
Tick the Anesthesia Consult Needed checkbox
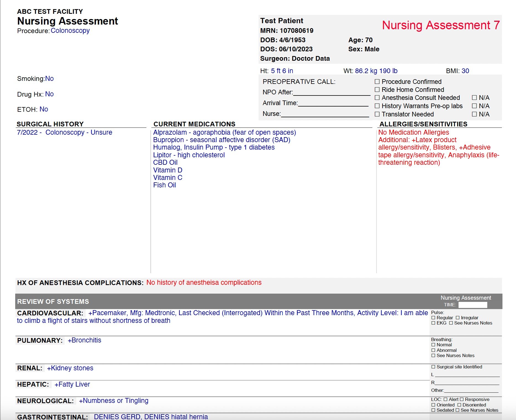[x=377, y=98]
